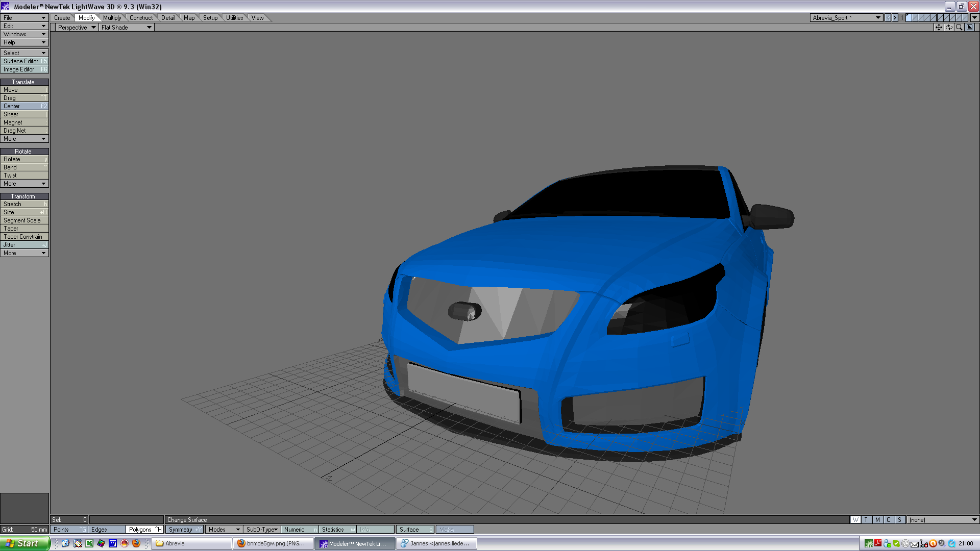Enable Weight map mode W button
This screenshot has height=551, width=980.
click(855, 520)
